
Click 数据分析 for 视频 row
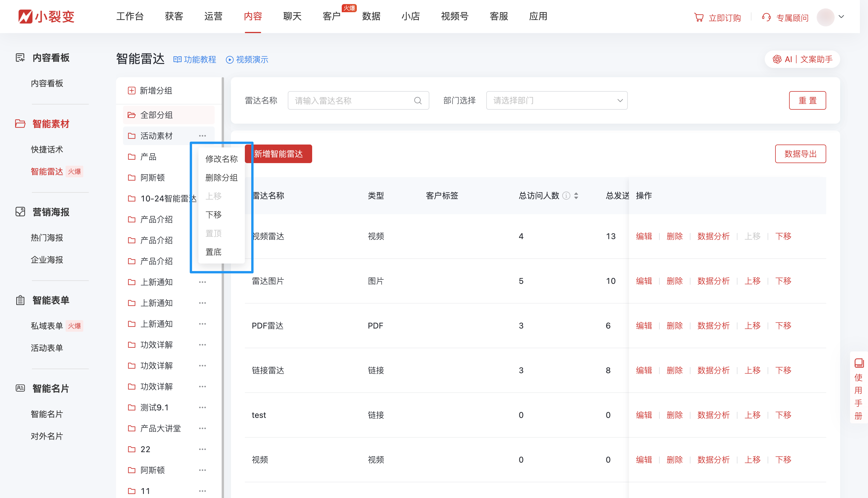713,460
